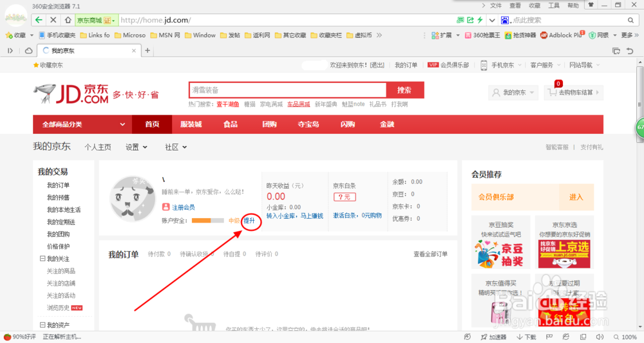
Task: Click the speaker mute icon in status bar
Action: (x=600, y=337)
